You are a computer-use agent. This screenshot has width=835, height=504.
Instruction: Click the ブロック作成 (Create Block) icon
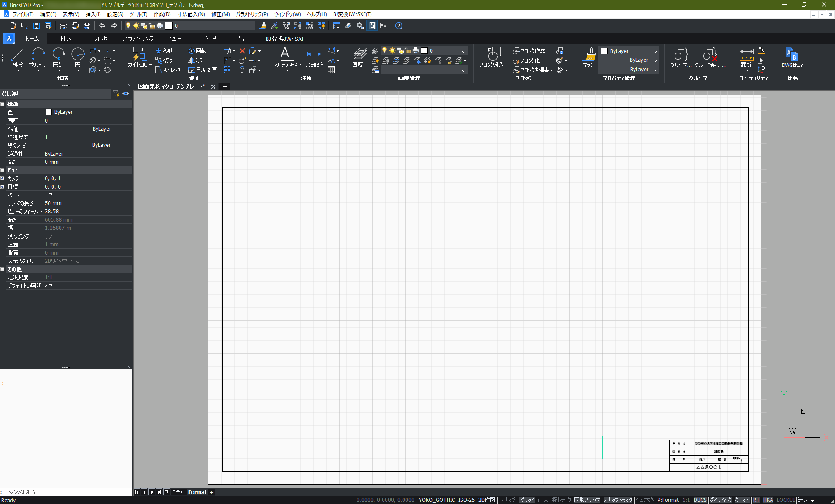click(x=529, y=51)
